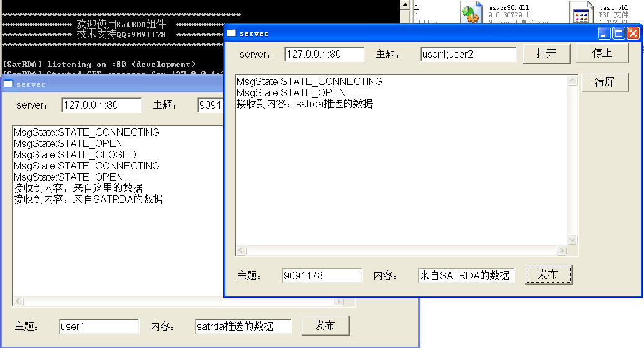Screen dimensions: 644x348
Task: Click back log line 接收到内容：来自SATRDA的数据
Action: [x=88, y=200]
